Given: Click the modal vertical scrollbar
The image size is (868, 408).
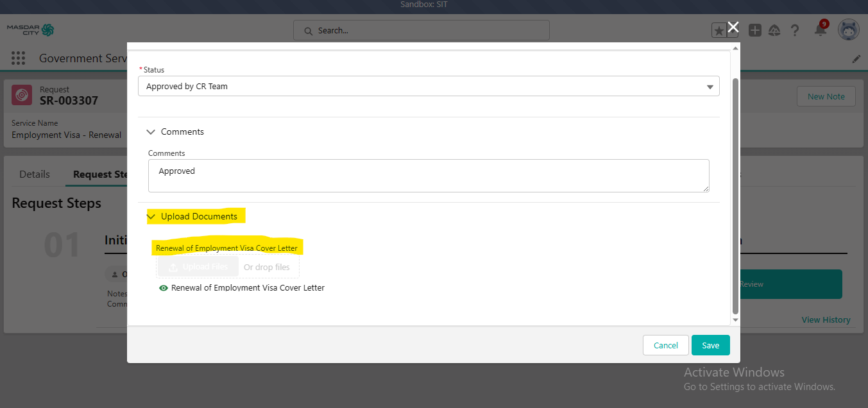Looking at the screenshot, I should (736, 196).
